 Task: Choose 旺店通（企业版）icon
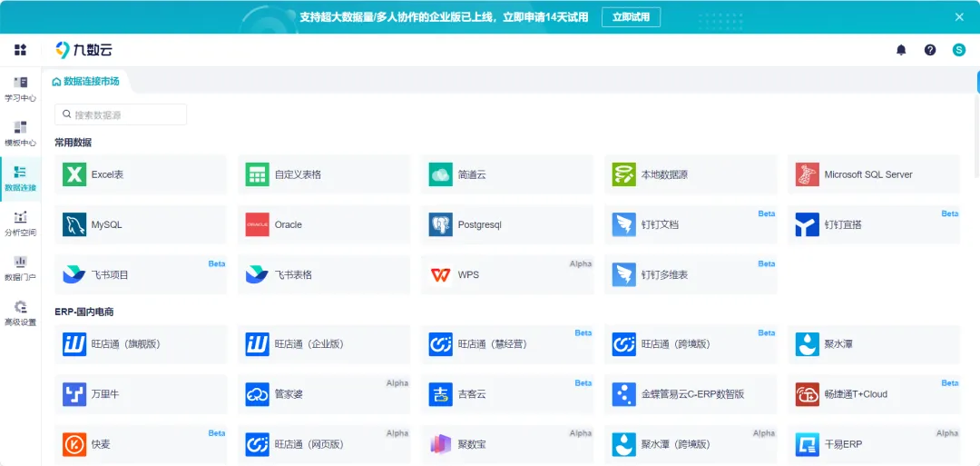[x=257, y=344]
